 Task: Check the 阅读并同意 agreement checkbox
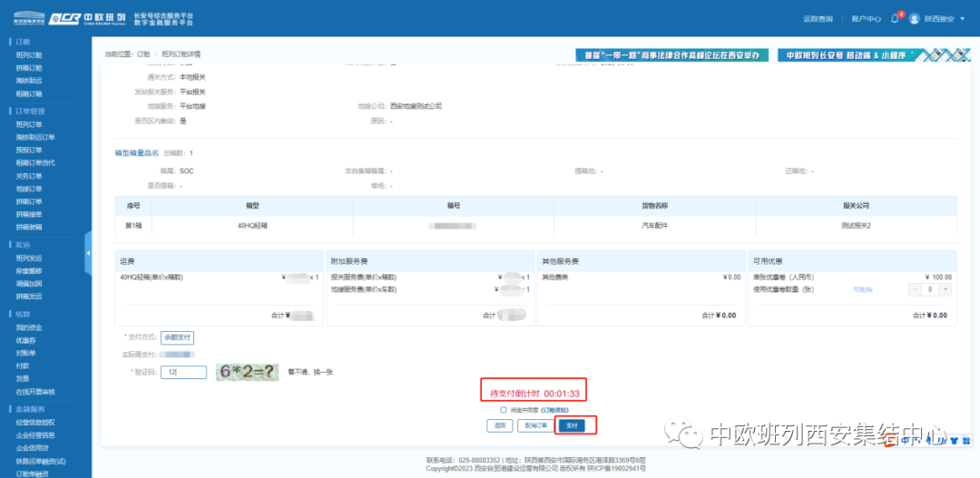tap(503, 410)
